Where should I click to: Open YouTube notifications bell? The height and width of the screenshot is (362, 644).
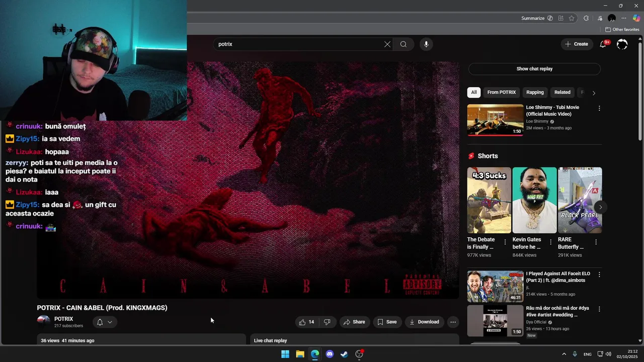(x=603, y=44)
